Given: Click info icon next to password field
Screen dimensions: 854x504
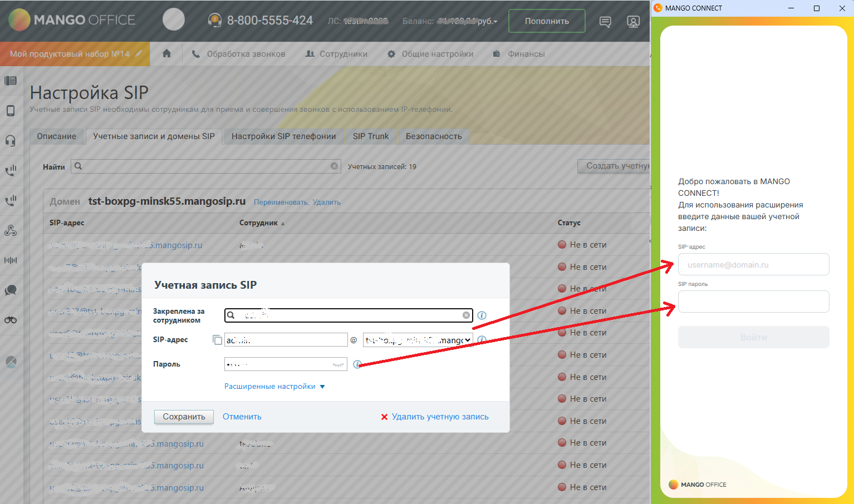Looking at the screenshot, I should [357, 364].
